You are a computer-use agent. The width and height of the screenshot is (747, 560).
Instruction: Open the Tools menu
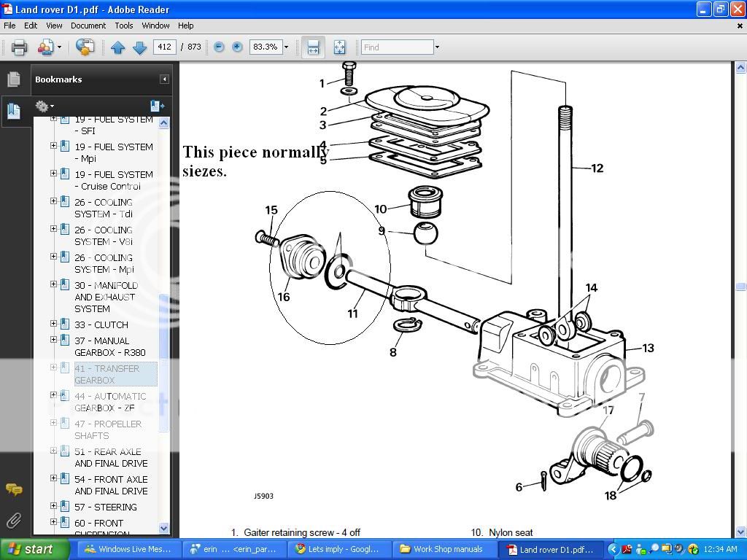click(x=123, y=26)
